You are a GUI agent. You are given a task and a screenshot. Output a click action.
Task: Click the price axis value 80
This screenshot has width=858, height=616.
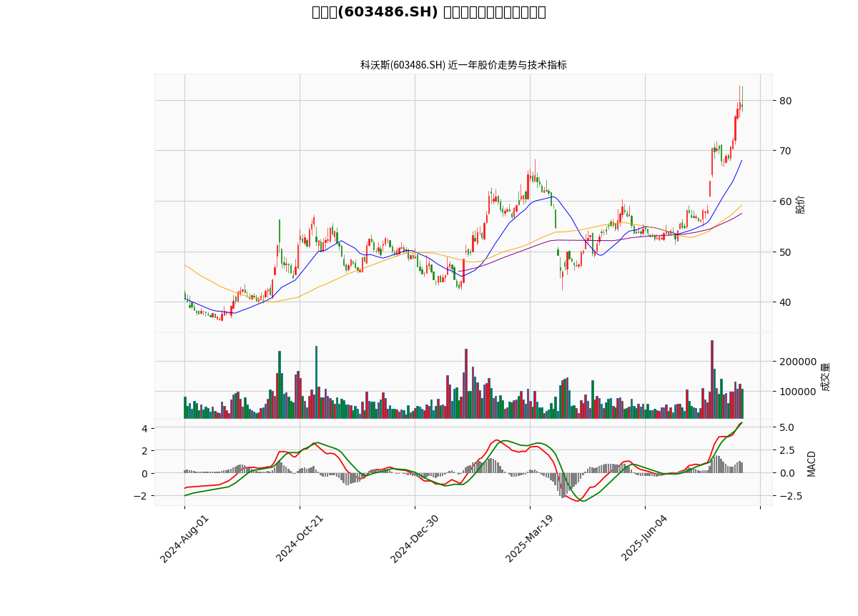pyautogui.click(x=785, y=101)
